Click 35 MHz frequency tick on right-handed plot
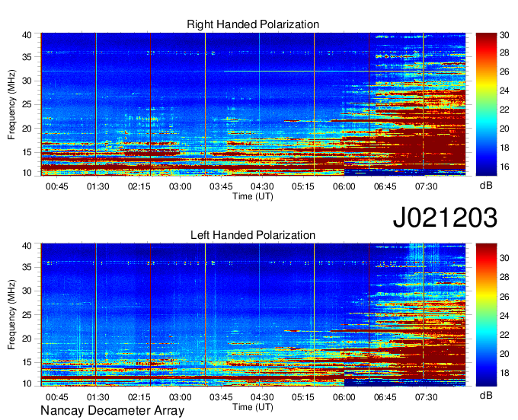 [27, 57]
